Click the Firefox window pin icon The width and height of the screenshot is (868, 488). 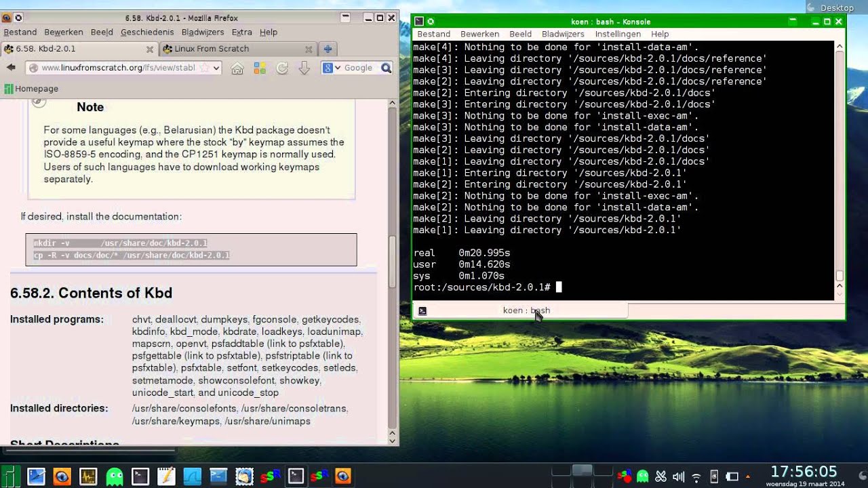click(18, 18)
